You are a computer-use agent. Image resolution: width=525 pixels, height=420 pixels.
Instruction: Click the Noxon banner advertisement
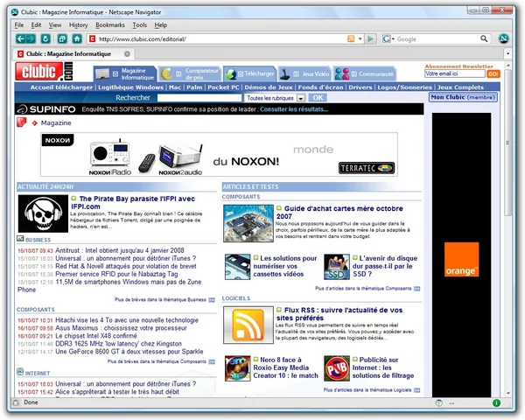pyautogui.click(x=219, y=154)
